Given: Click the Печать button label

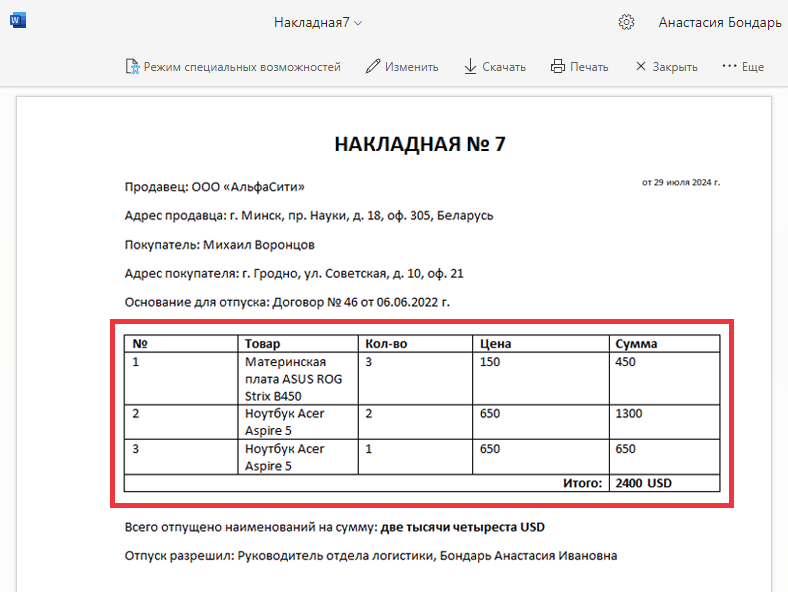Looking at the screenshot, I should click(x=589, y=67).
